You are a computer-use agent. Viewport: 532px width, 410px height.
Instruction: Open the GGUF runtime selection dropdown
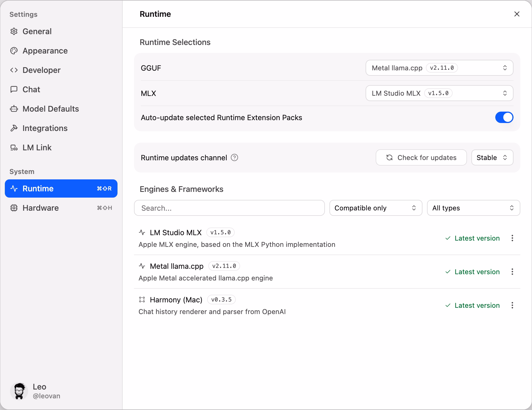[439, 68]
